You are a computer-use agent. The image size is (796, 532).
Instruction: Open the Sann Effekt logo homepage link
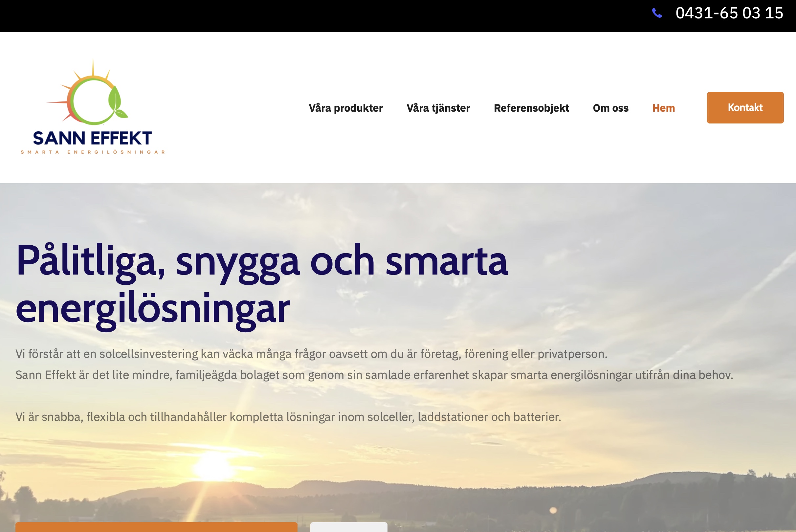point(93,106)
